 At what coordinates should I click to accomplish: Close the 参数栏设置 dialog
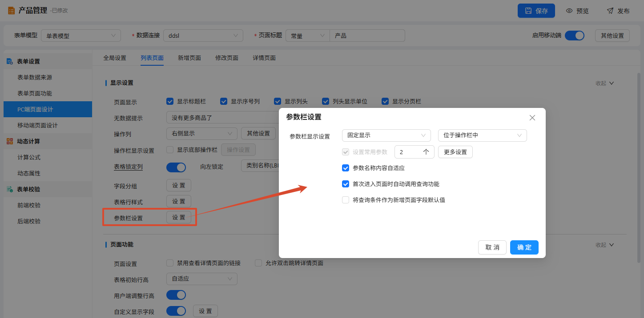pos(532,118)
